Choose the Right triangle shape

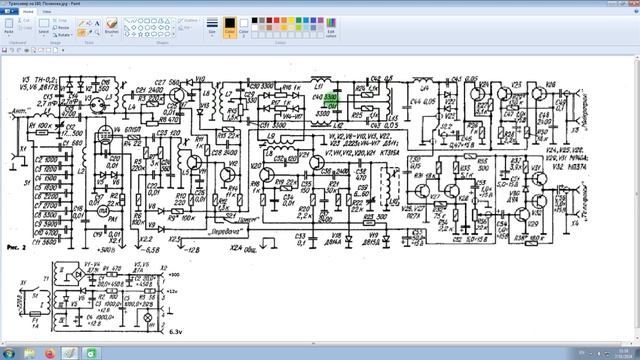[127, 28]
